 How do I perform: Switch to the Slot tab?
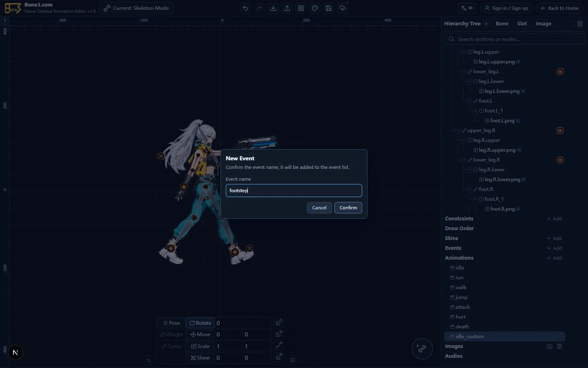[x=522, y=24]
